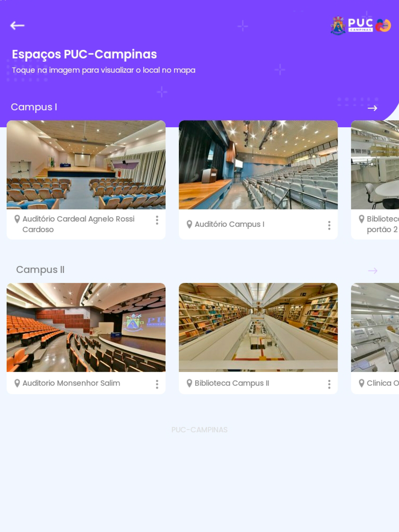This screenshot has height=532, width=399.
Task: Tap location pin beside Auditório Campus I
Action: [x=190, y=225]
